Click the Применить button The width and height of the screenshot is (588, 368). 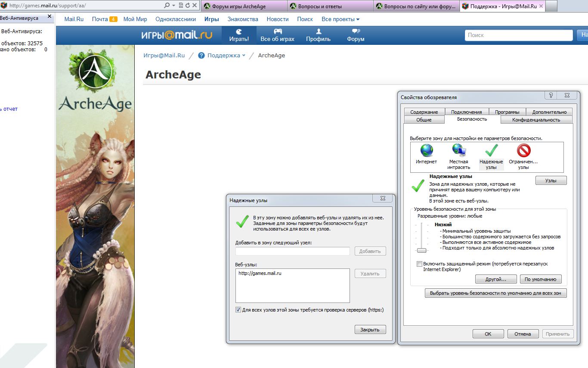(x=558, y=334)
